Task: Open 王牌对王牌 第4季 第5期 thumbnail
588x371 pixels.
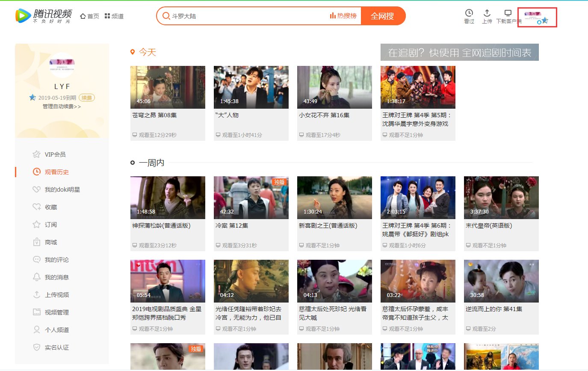Action: click(x=418, y=87)
